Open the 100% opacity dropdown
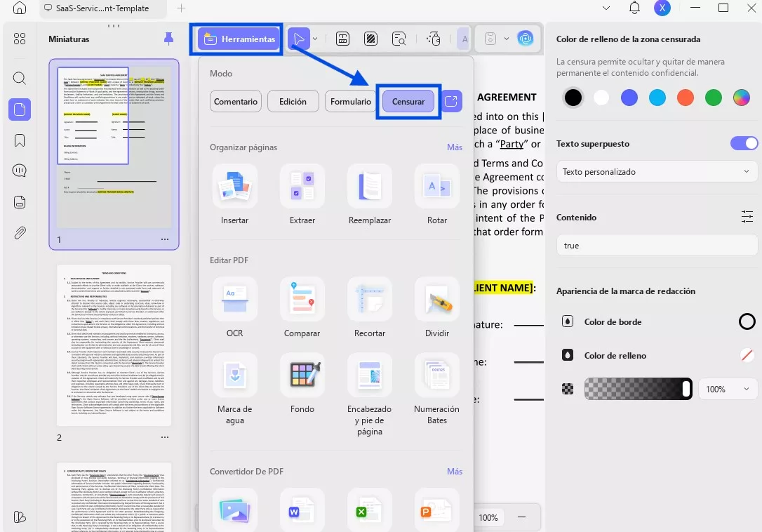 [x=728, y=389]
